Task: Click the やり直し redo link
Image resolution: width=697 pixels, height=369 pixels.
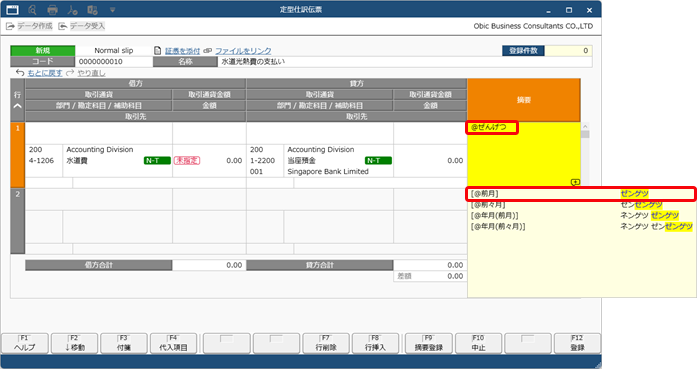Action: 91,73
